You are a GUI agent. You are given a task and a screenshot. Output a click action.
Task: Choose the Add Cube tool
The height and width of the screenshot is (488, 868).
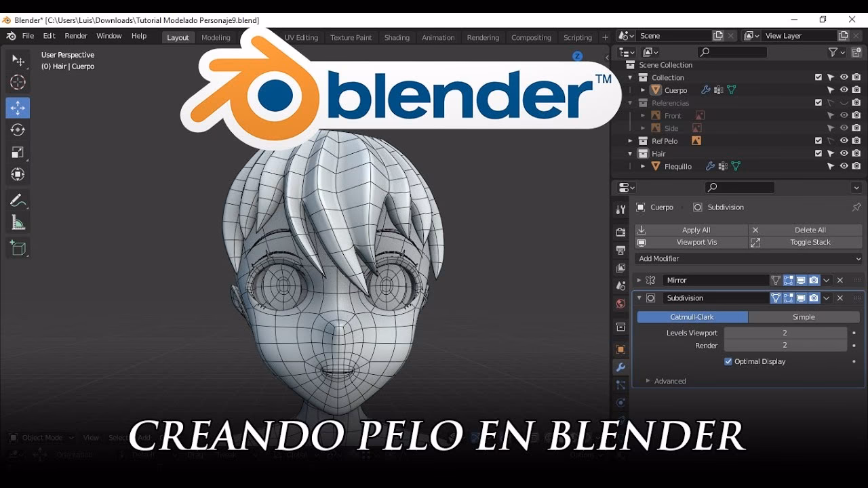coord(18,247)
